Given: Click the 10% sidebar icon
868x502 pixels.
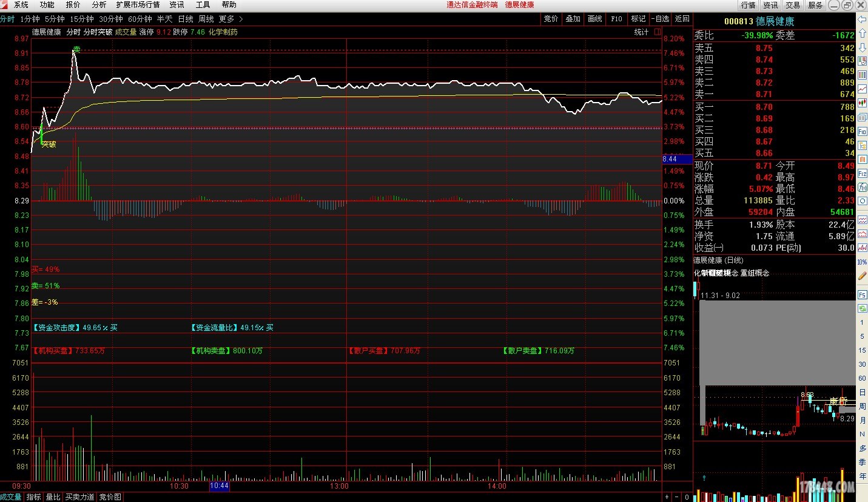Looking at the screenshot, I should [862, 262].
